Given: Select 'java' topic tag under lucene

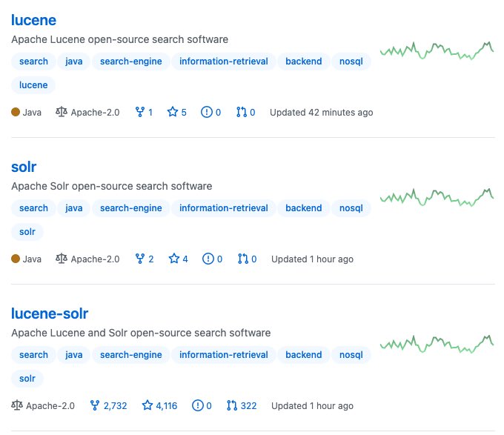Looking at the screenshot, I should pos(74,62).
